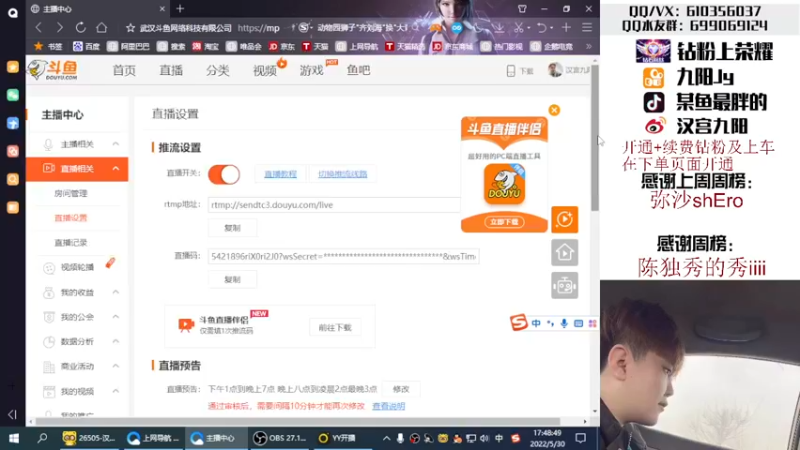
Task: Go back with the browser back arrow
Action: pos(39,28)
